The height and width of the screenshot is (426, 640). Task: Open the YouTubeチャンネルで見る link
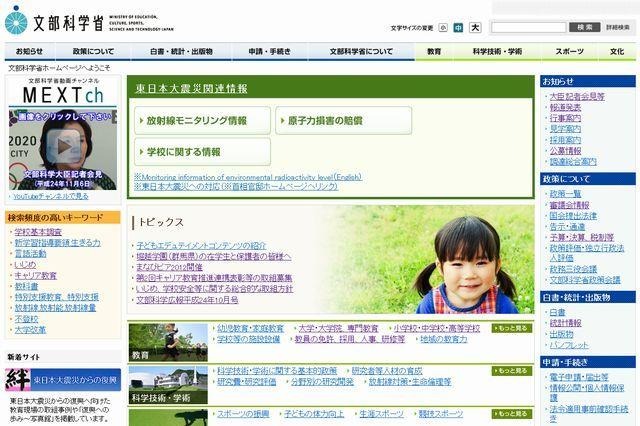pyautogui.click(x=51, y=196)
